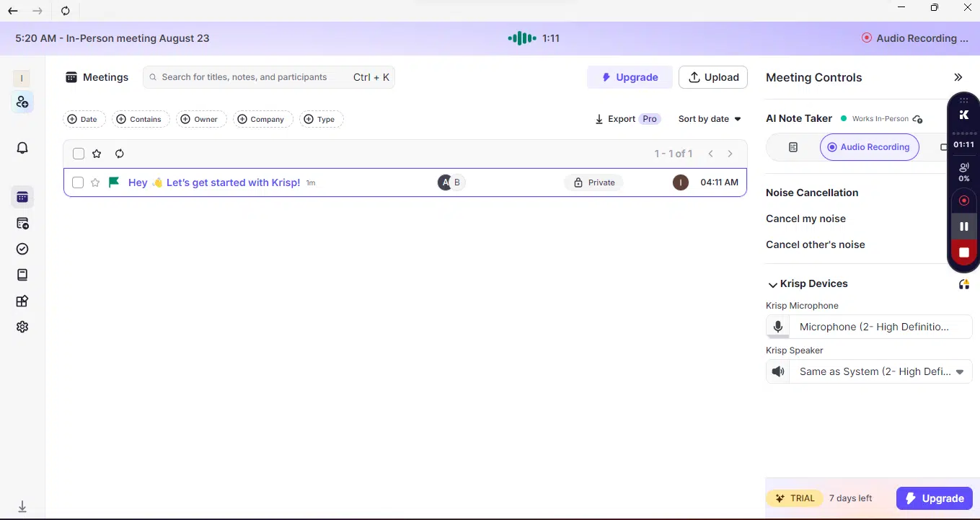Refresh the meetings list
Image resolution: width=980 pixels, height=520 pixels.
pyautogui.click(x=120, y=154)
